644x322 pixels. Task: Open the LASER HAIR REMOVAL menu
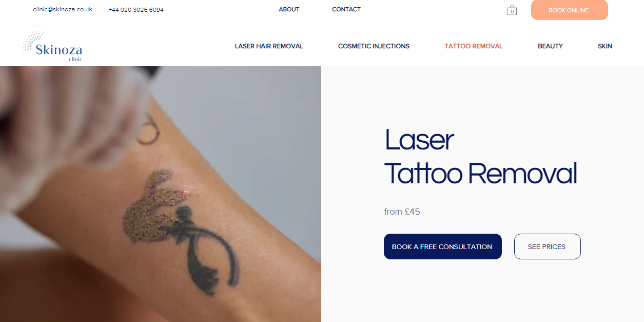(269, 46)
